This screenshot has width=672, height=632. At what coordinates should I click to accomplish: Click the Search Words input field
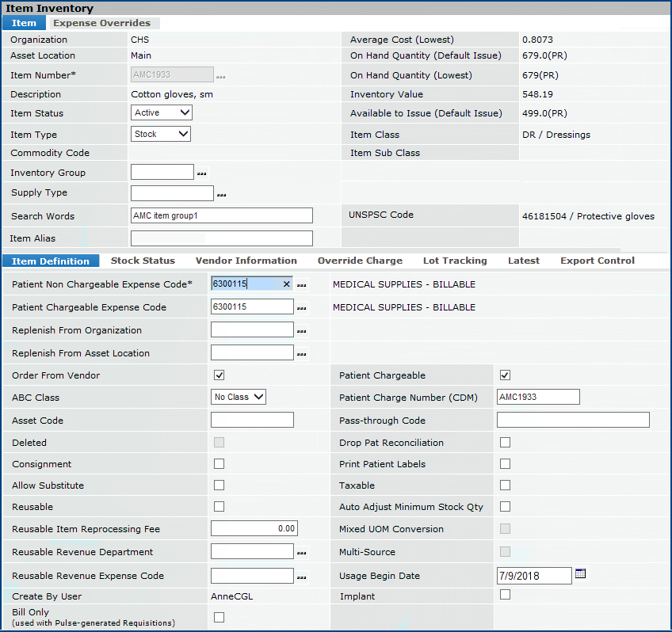[x=221, y=216]
